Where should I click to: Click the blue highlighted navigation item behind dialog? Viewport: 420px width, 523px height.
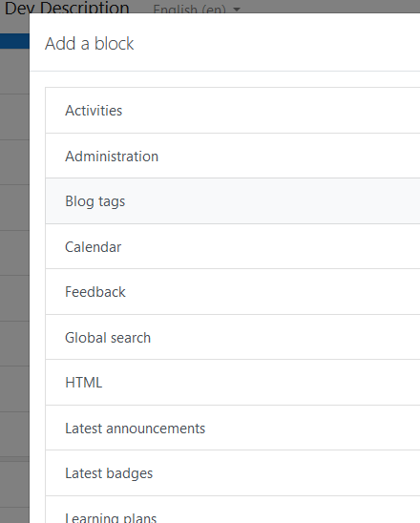pyautogui.click(x=14, y=41)
